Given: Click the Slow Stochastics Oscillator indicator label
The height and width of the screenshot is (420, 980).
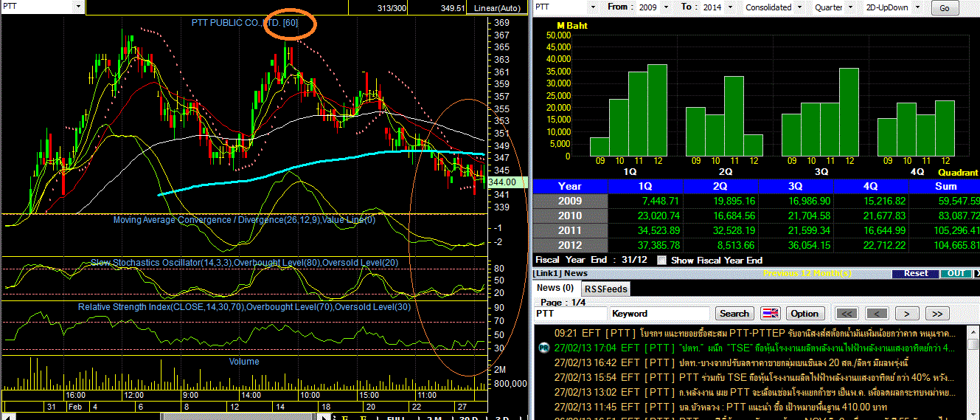Looking at the screenshot, I should tap(245, 262).
